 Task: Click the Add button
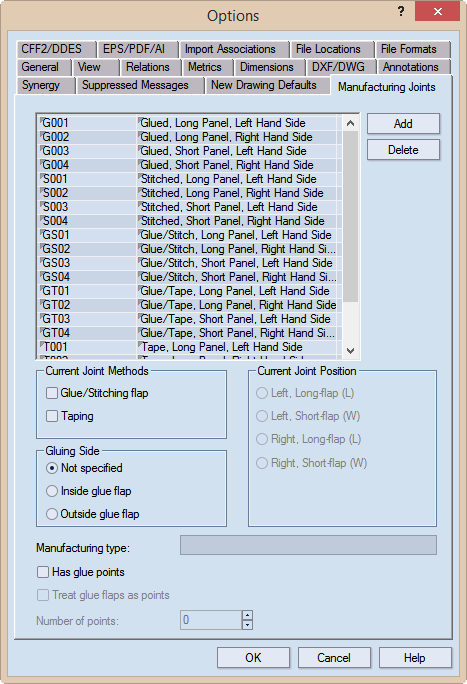[403, 124]
